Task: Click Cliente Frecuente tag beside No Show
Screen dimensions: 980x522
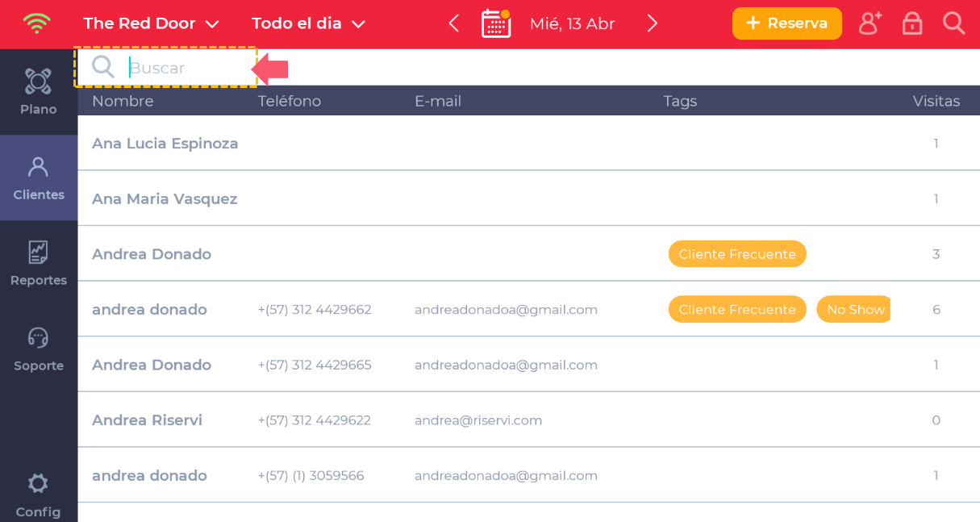Action: pyautogui.click(x=737, y=309)
